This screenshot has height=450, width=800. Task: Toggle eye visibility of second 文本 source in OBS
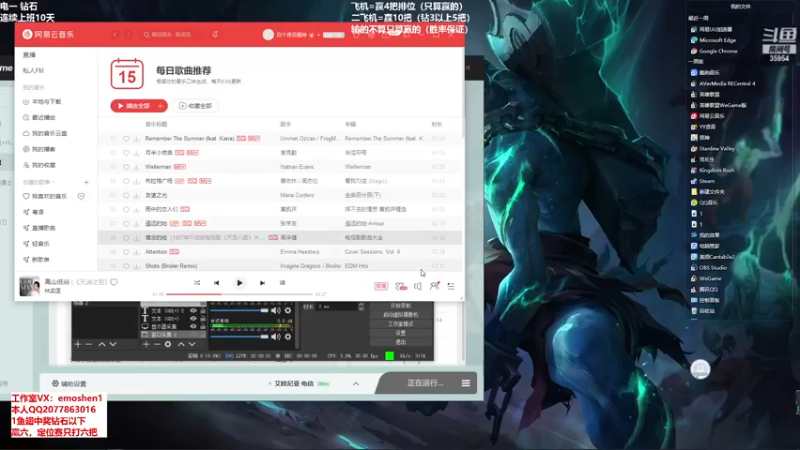(193, 318)
